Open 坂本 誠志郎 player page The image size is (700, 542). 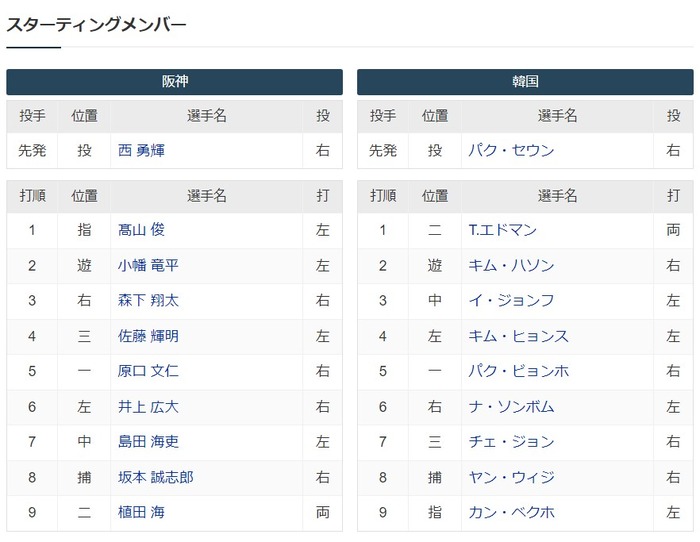155,477
